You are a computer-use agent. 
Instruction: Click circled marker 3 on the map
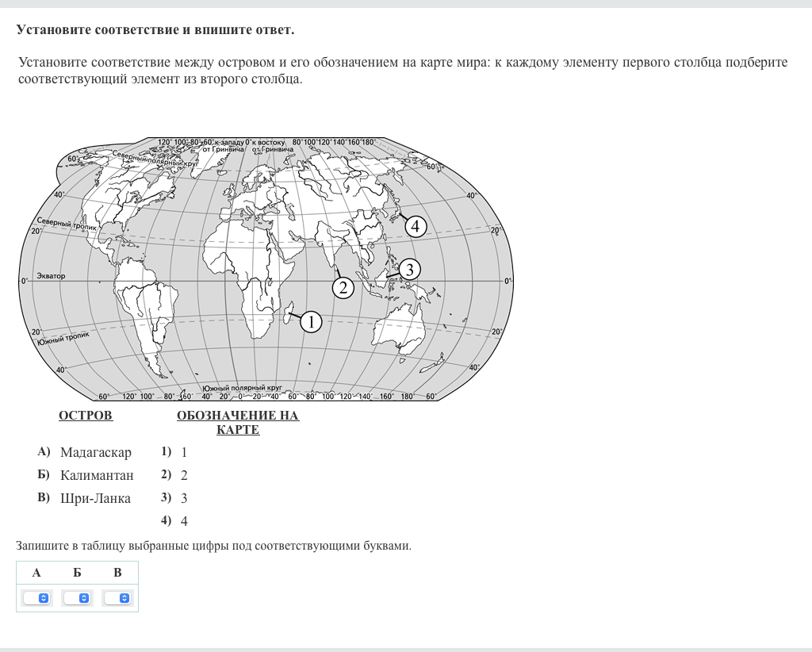pyautogui.click(x=409, y=270)
